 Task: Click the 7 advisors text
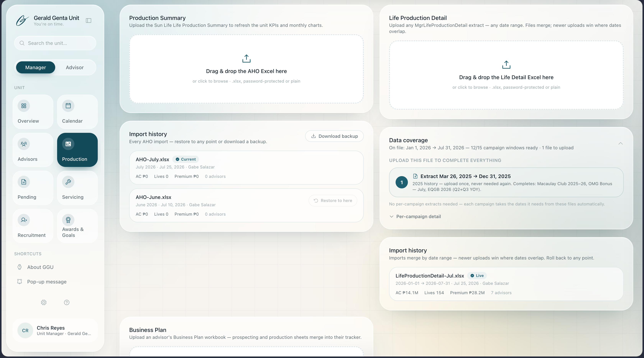[501, 293]
